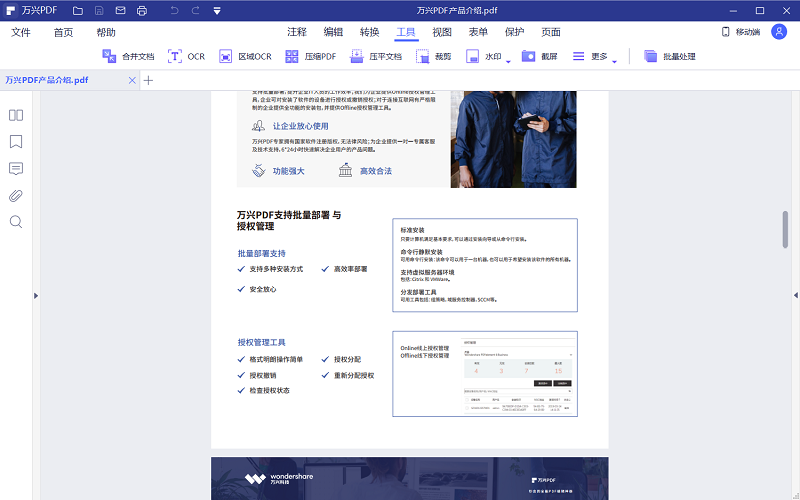Image resolution: width=800 pixels, height=500 pixels.
Task: Click the 支持多种安装方式 item
Action: 276,269
